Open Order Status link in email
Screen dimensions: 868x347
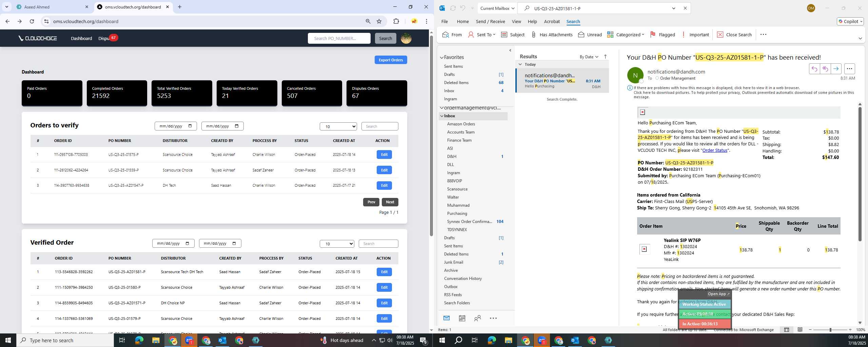pos(715,150)
